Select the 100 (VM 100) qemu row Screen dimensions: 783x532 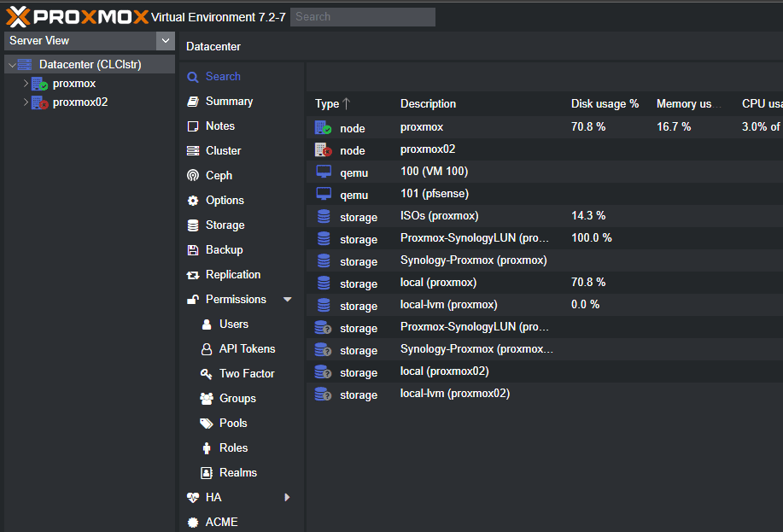(x=545, y=172)
